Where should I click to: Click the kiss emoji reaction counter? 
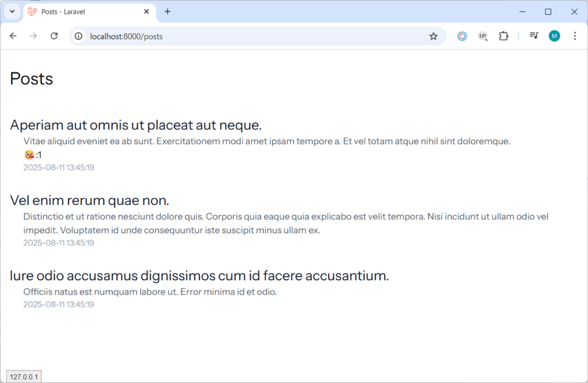(32, 155)
